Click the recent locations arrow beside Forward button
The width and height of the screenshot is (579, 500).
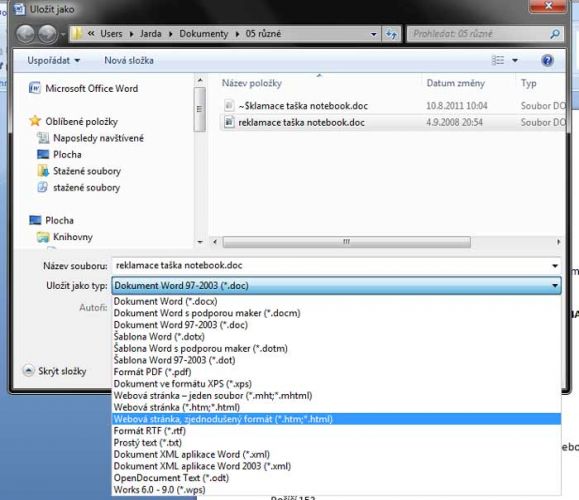[63, 34]
